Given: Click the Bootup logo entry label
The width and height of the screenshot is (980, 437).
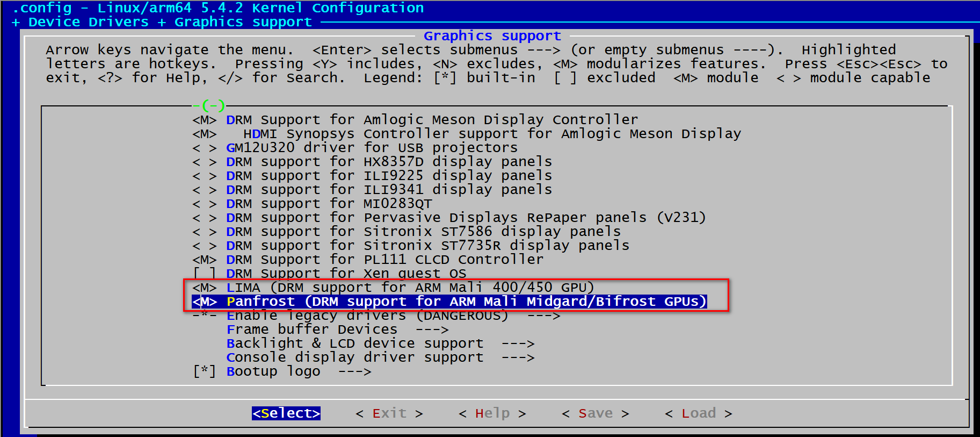Looking at the screenshot, I should pos(273,371).
